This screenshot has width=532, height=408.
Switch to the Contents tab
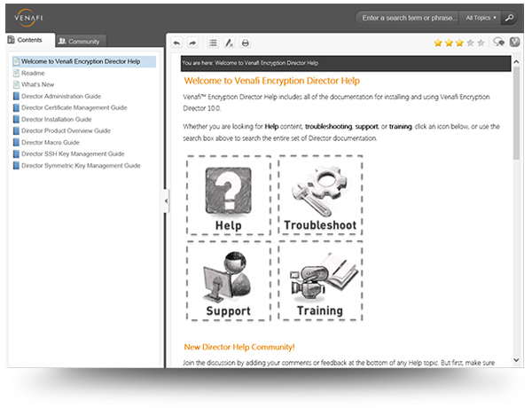tap(30, 40)
